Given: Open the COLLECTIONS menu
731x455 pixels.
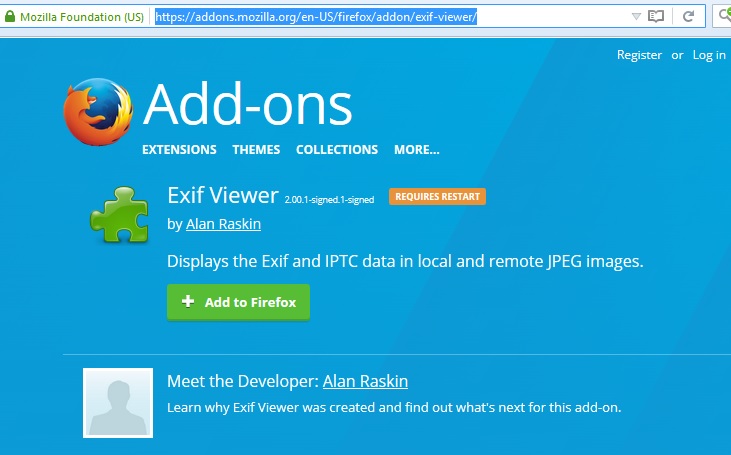Looking at the screenshot, I should point(337,150).
